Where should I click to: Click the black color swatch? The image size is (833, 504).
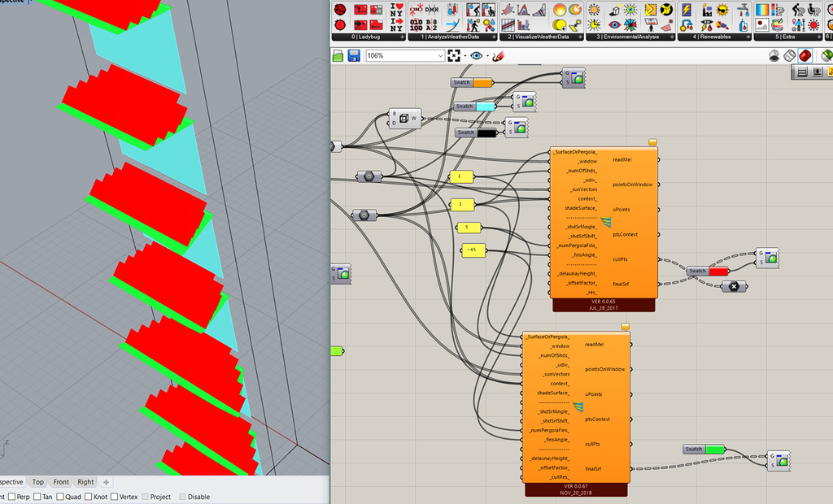point(486,133)
